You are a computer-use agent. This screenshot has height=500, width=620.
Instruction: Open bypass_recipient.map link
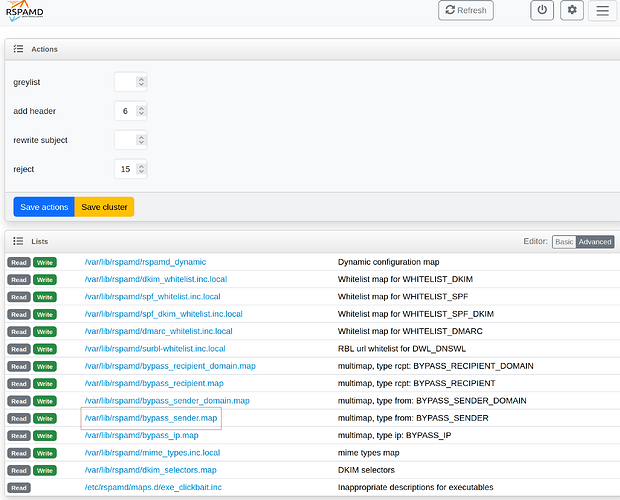click(x=154, y=383)
